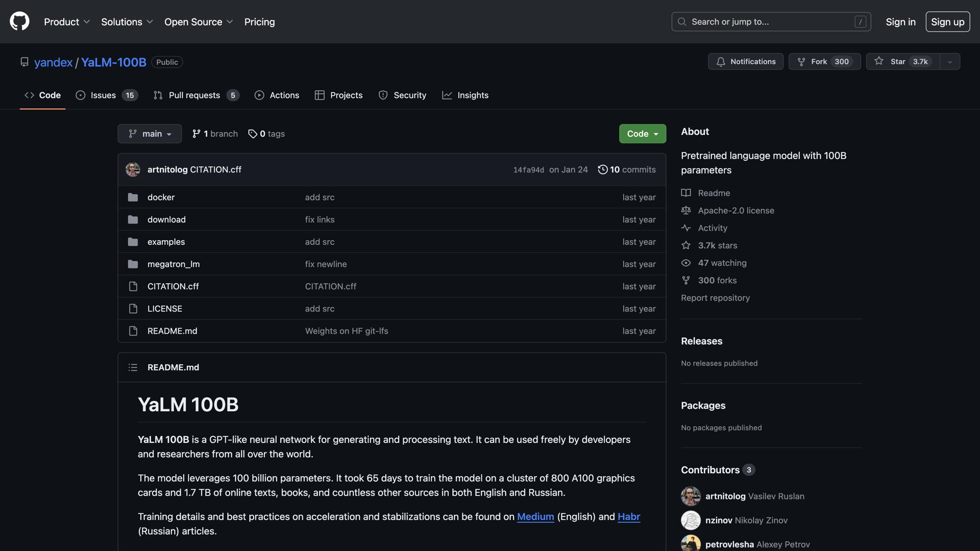The image size is (980, 551).
Task: Open the 47 watching link
Action: pyautogui.click(x=722, y=263)
